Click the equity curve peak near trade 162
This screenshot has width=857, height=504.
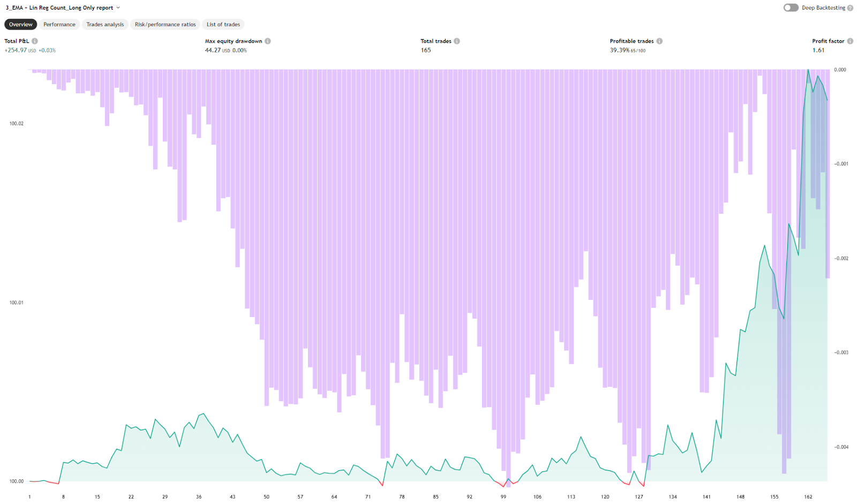coord(808,70)
